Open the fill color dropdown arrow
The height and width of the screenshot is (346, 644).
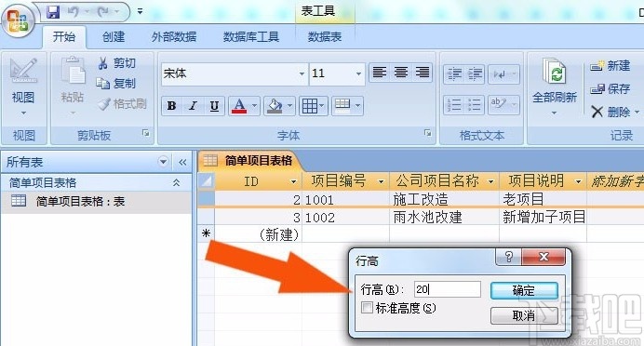pos(290,106)
